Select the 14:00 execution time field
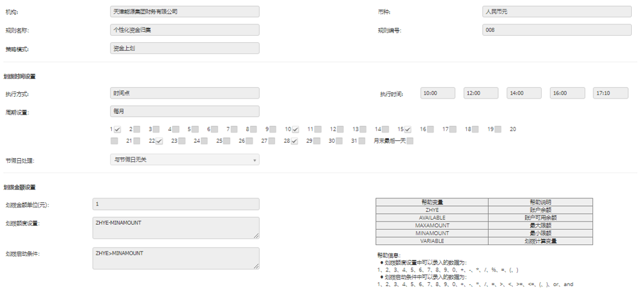 point(524,93)
